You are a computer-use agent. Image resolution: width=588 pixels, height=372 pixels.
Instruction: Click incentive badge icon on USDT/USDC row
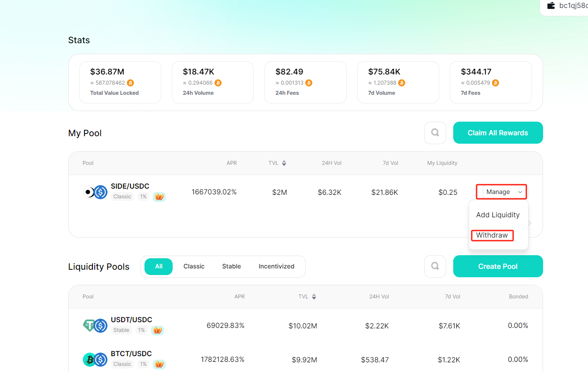pos(157,330)
